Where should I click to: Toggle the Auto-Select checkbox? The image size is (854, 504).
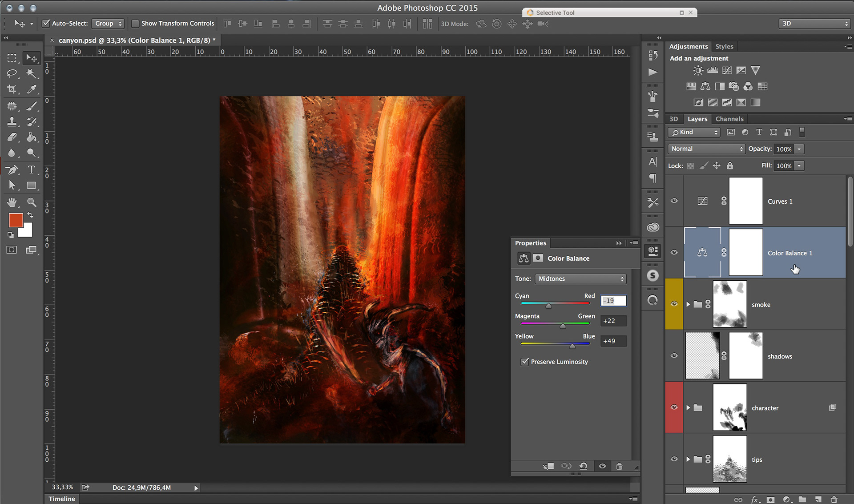click(x=46, y=24)
